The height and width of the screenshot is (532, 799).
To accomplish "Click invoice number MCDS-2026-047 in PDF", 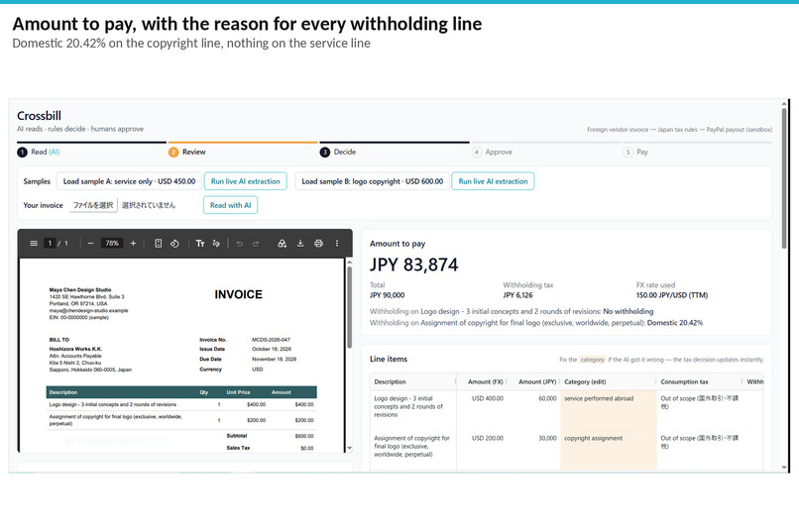I will [x=271, y=340].
